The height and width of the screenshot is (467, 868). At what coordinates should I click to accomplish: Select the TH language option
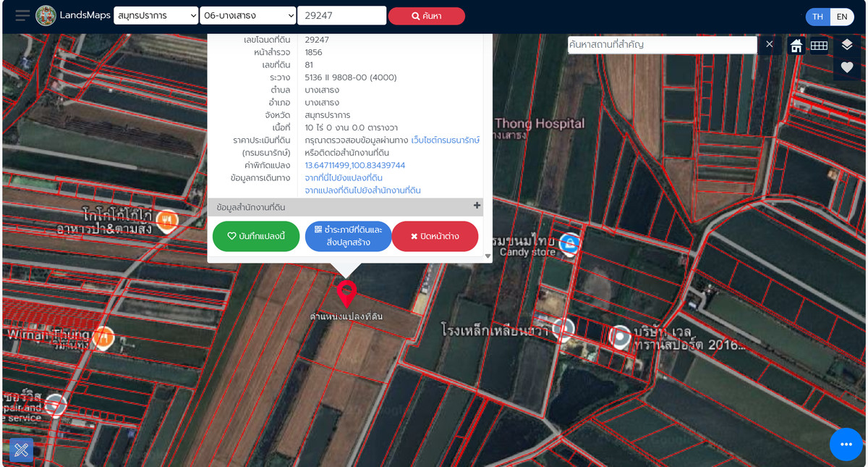click(x=817, y=15)
